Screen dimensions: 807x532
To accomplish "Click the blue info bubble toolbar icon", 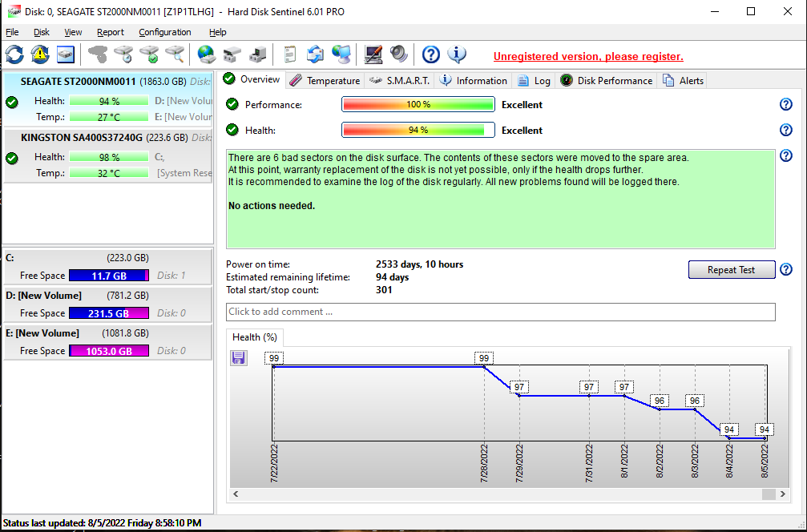I will click(457, 54).
